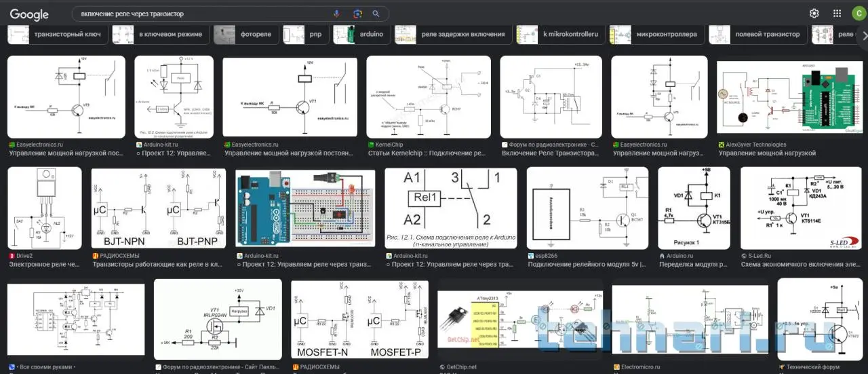Open the VT1 12V relay schematic thumbnail
The image size is (868, 374).
click(290, 97)
